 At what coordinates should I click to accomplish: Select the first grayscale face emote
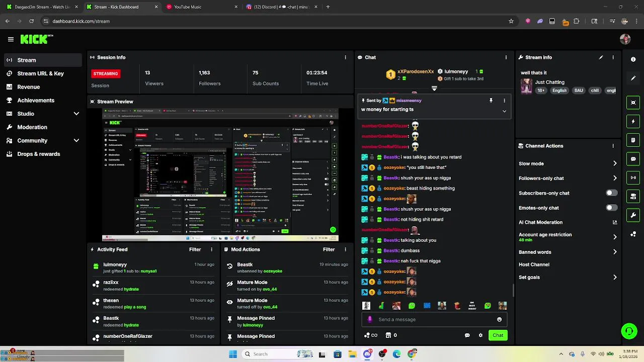pos(366,306)
